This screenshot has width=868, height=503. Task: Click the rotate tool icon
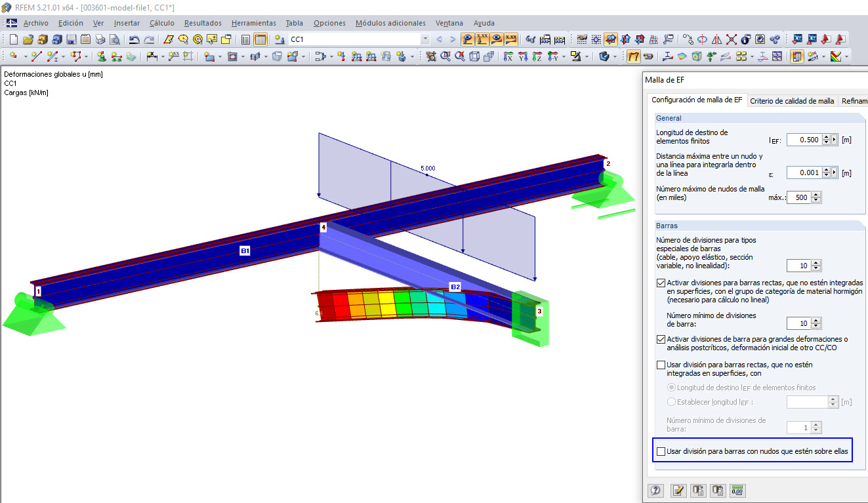[702, 39]
